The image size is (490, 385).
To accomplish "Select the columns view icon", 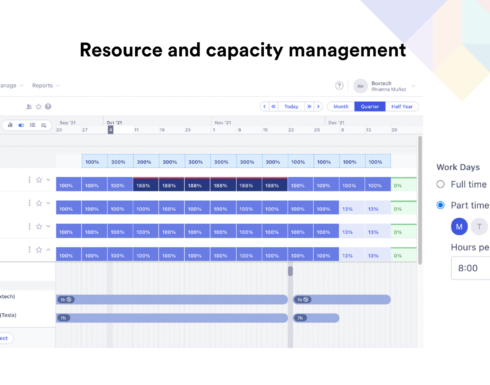I will (32, 125).
